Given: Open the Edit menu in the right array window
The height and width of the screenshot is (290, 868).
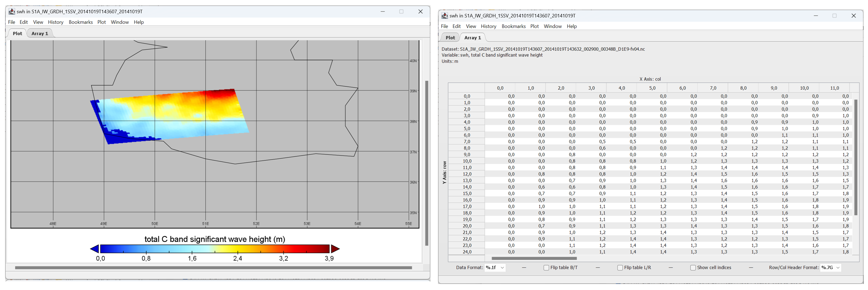Looking at the screenshot, I should tap(456, 26).
